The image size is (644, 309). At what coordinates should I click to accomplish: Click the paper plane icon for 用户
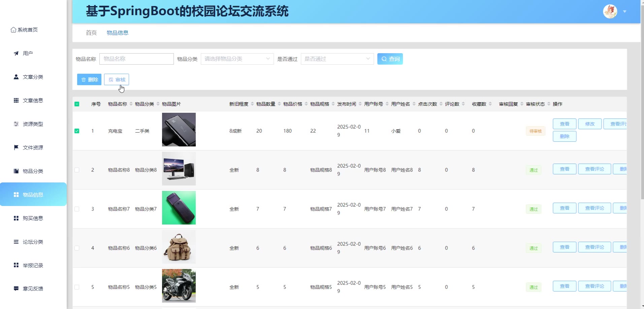pos(16,53)
